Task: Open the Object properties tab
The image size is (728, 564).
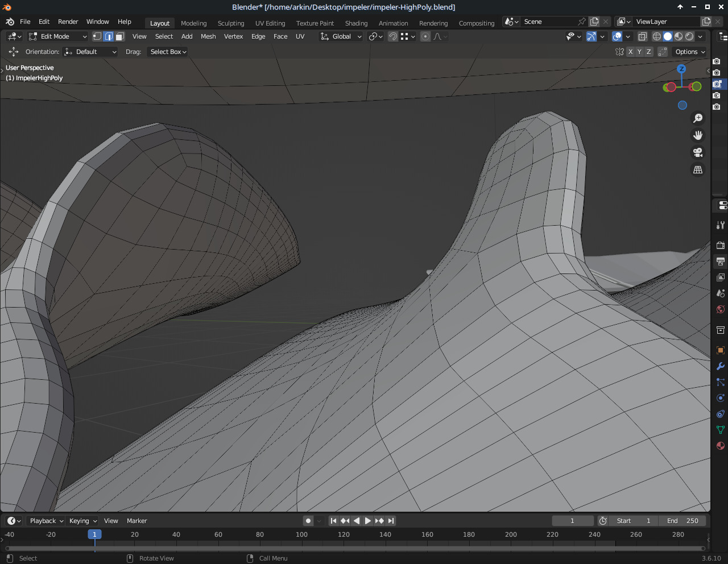Action: coord(721,350)
